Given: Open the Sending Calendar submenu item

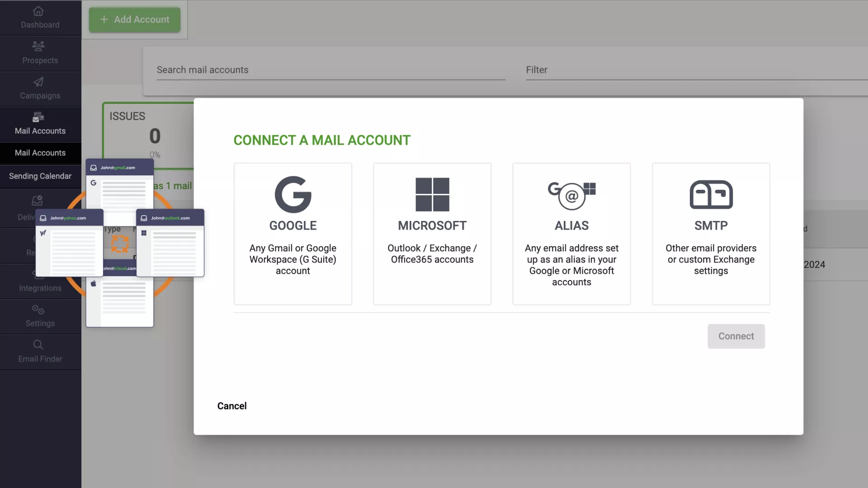Looking at the screenshot, I should [40, 176].
